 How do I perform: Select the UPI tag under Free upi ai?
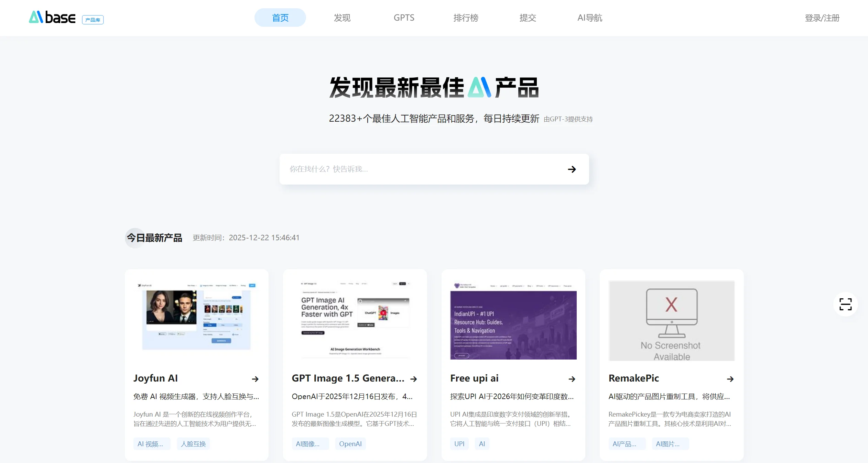(459, 443)
